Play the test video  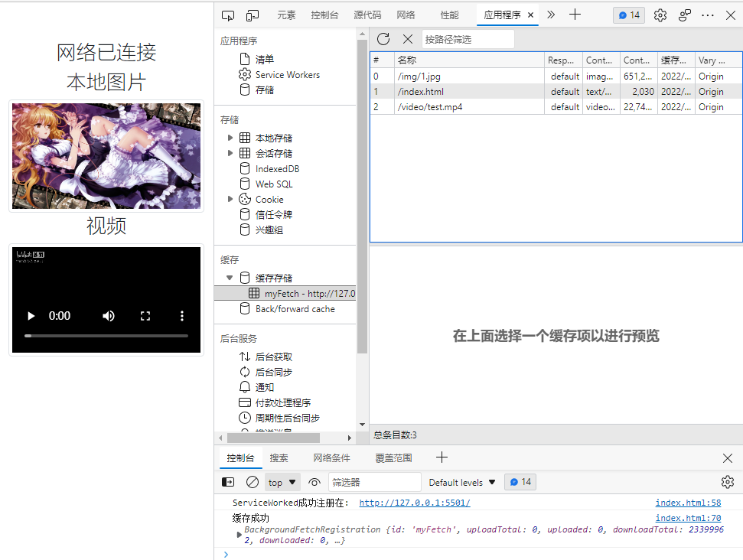click(x=30, y=315)
